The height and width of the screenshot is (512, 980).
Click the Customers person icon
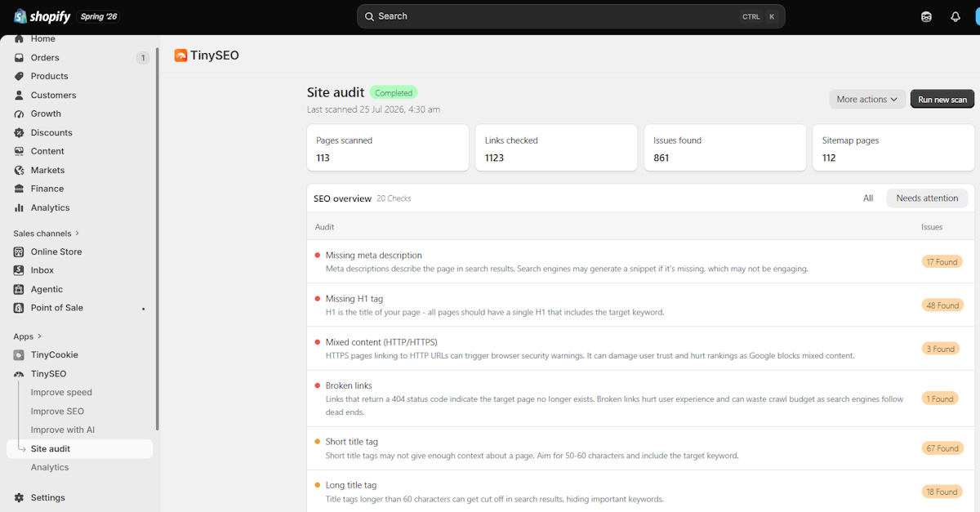pos(19,96)
